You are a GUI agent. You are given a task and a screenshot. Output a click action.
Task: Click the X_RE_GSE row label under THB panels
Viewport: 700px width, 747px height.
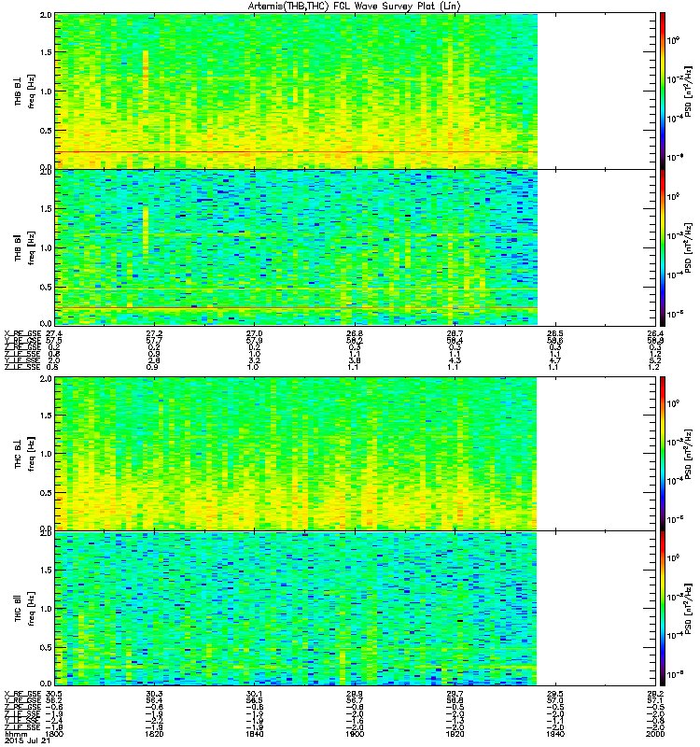tap(22, 333)
